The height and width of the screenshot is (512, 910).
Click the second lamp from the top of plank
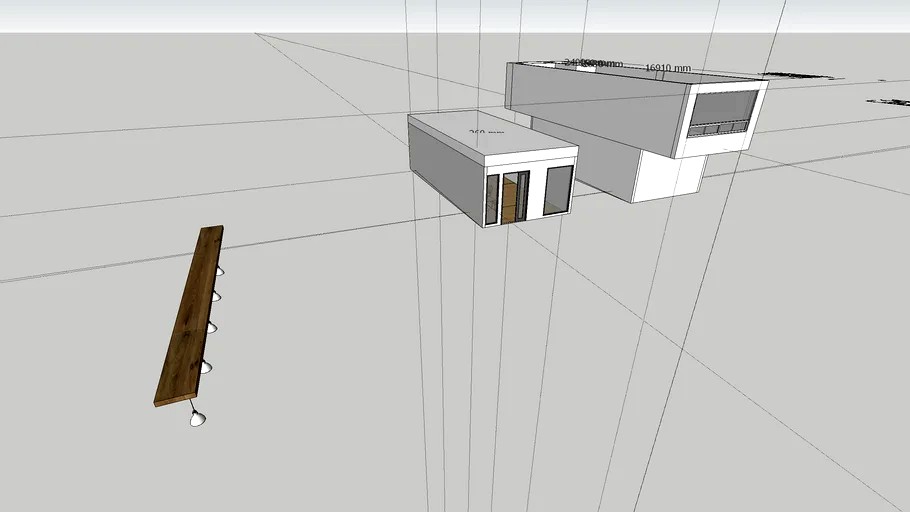pyautogui.click(x=215, y=297)
